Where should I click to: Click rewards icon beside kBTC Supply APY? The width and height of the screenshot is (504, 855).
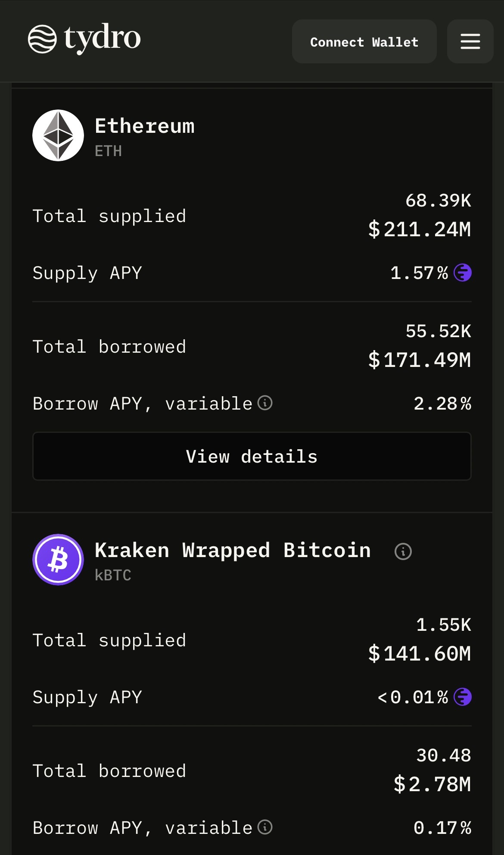(463, 697)
